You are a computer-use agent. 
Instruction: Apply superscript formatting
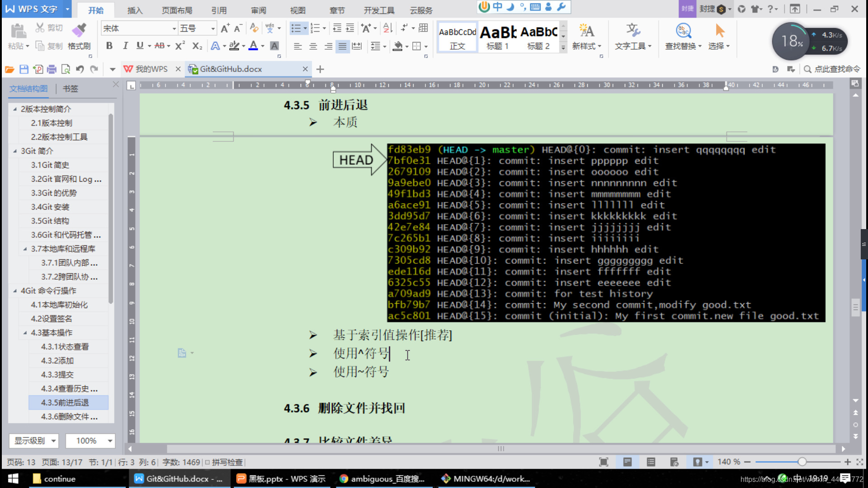(x=179, y=46)
